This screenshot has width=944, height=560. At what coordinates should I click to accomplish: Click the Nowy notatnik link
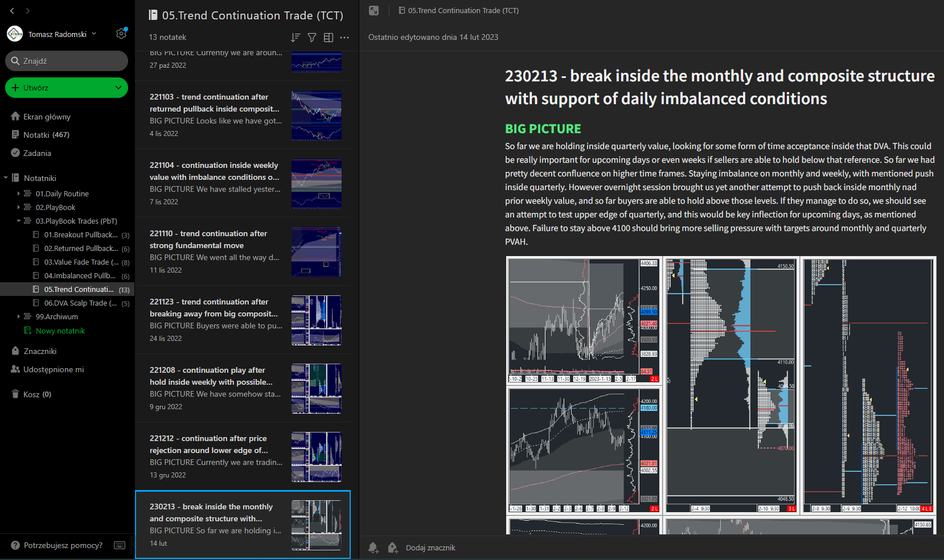point(60,331)
